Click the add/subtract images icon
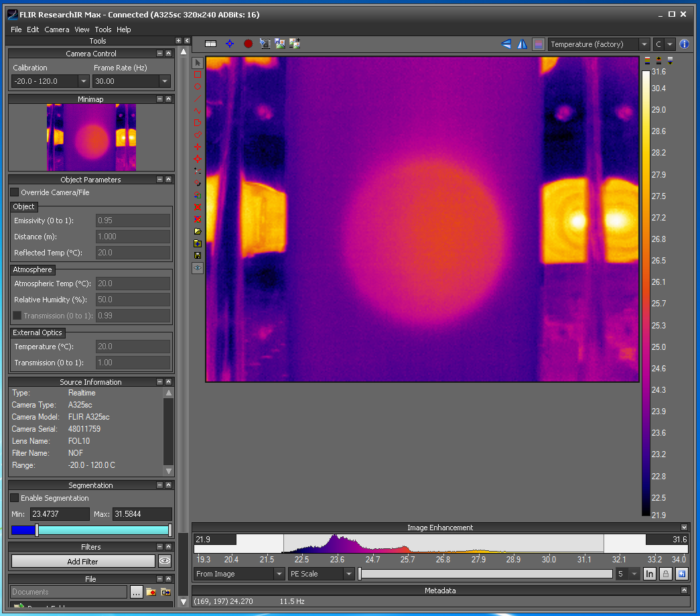 (x=295, y=44)
